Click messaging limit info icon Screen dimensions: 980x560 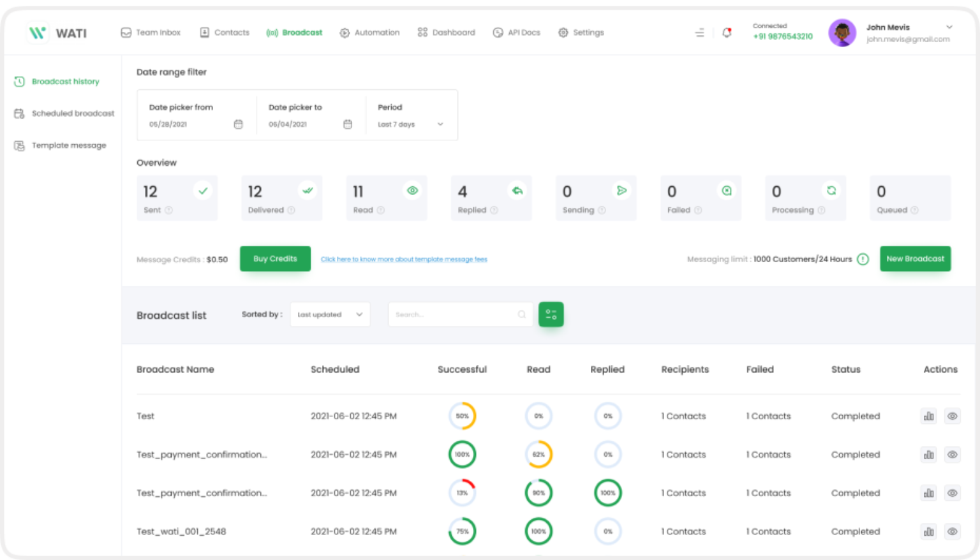tap(863, 259)
